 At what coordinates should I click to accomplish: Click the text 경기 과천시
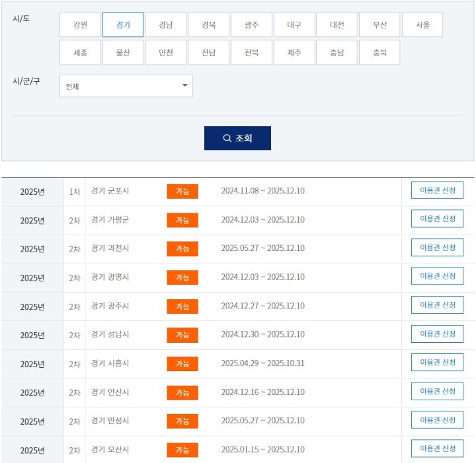click(x=110, y=248)
